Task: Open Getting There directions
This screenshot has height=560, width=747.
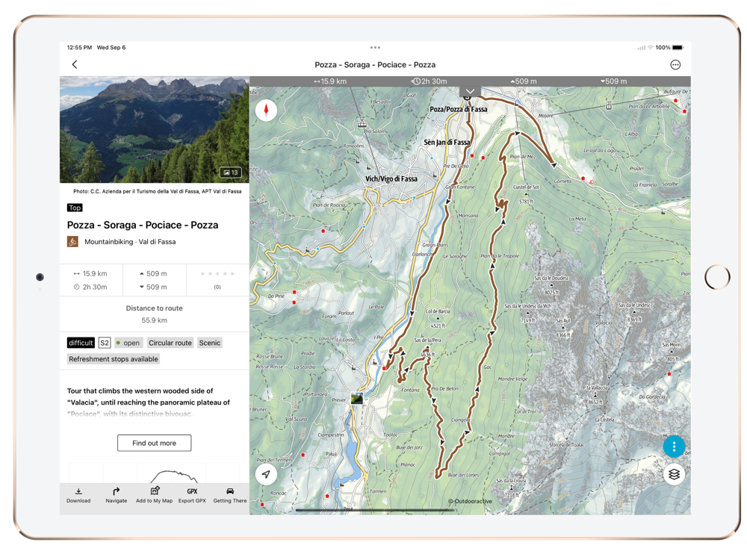Action: point(230,495)
